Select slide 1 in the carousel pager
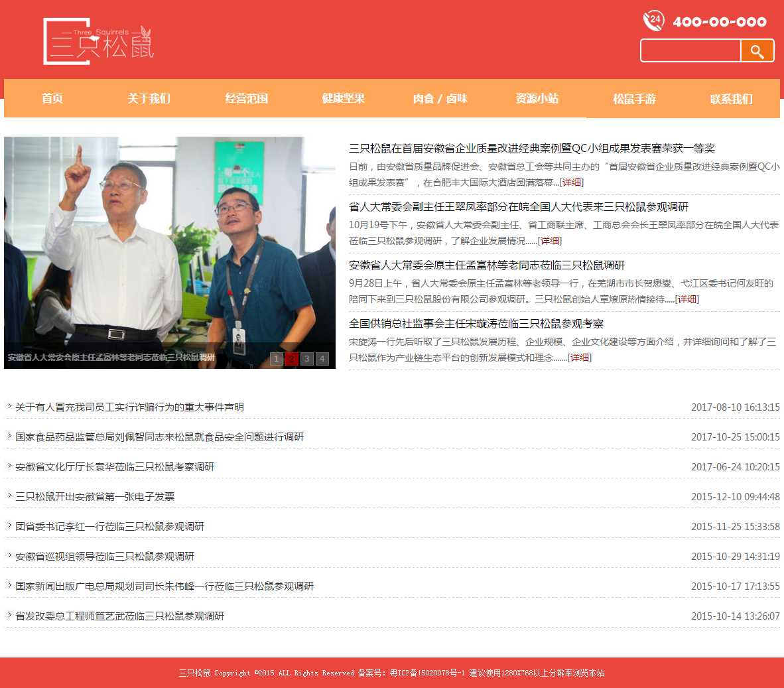 [277, 359]
